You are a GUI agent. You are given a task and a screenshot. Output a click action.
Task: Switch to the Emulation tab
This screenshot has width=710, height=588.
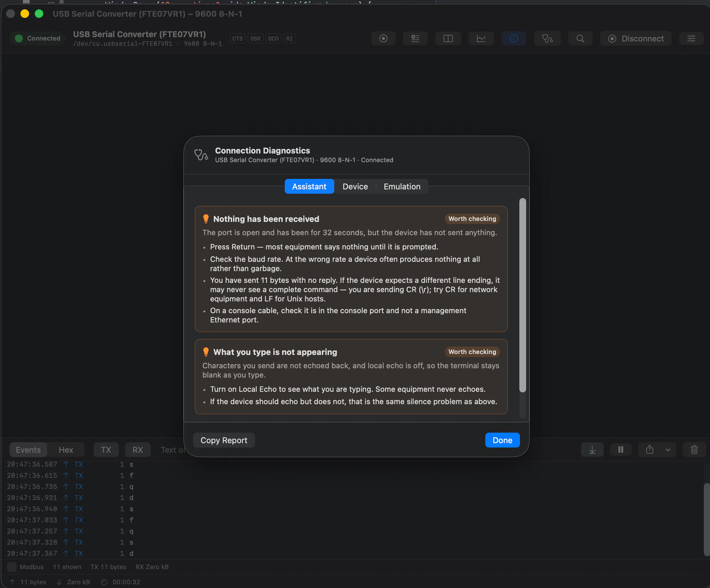point(402,187)
